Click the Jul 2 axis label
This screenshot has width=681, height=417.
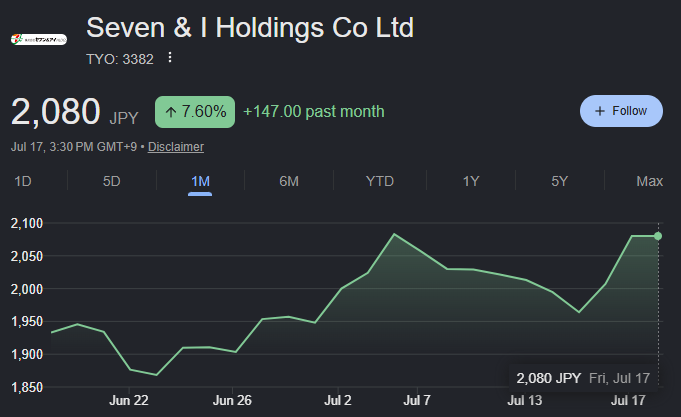pyautogui.click(x=337, y=400)
